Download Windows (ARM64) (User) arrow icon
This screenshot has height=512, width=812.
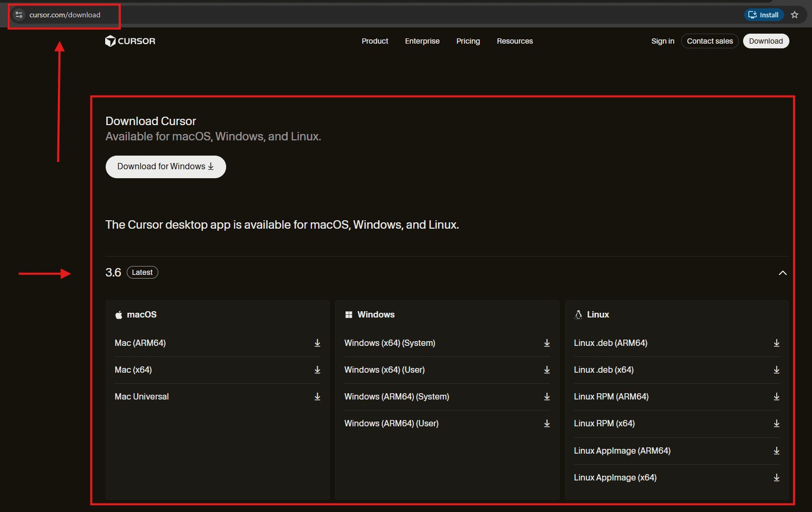[547, 423]
